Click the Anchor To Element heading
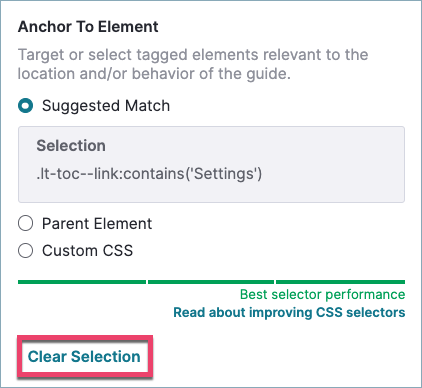422x388 pixels. point(88,27)
